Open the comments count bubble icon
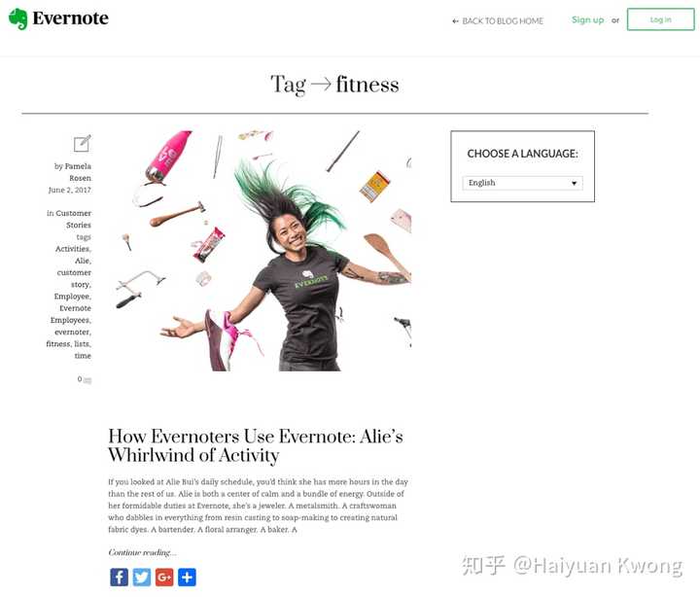This screenshot has width=700, height=597. [87, 380]
